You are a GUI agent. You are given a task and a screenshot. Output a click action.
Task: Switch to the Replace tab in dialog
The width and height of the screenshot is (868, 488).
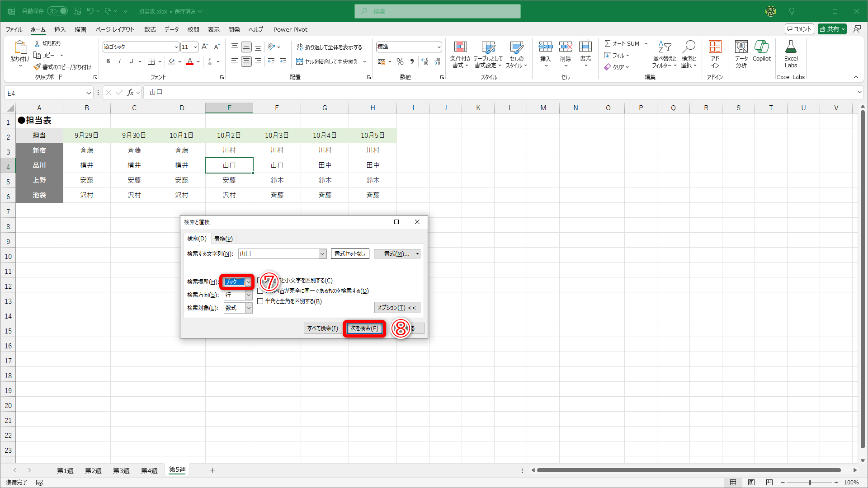click(x=223, y=239)
